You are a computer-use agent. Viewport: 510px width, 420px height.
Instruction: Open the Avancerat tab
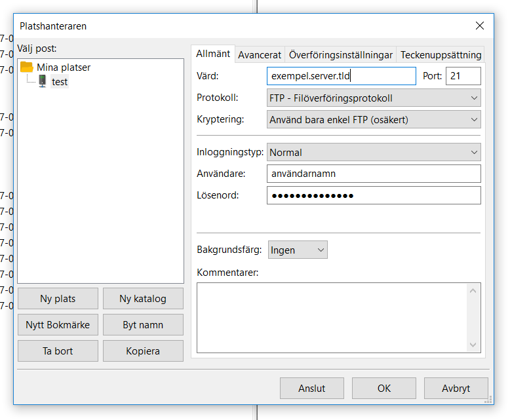click(260, 54)
